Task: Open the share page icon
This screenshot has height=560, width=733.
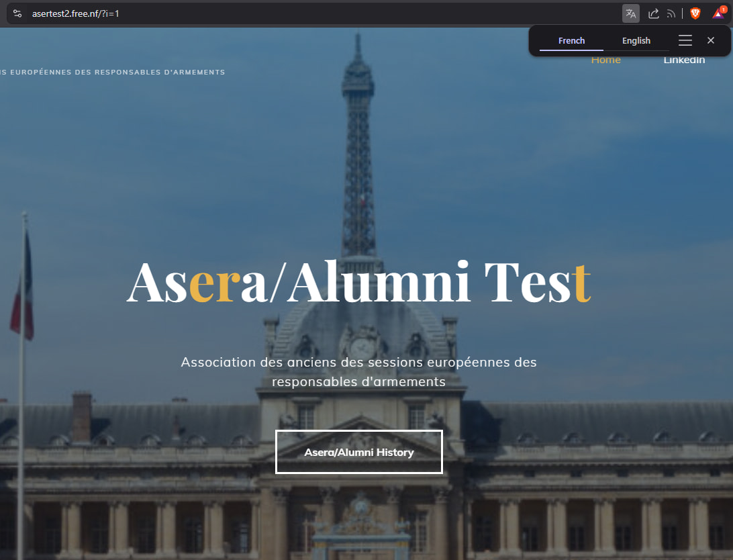Action: click(654, 13)
